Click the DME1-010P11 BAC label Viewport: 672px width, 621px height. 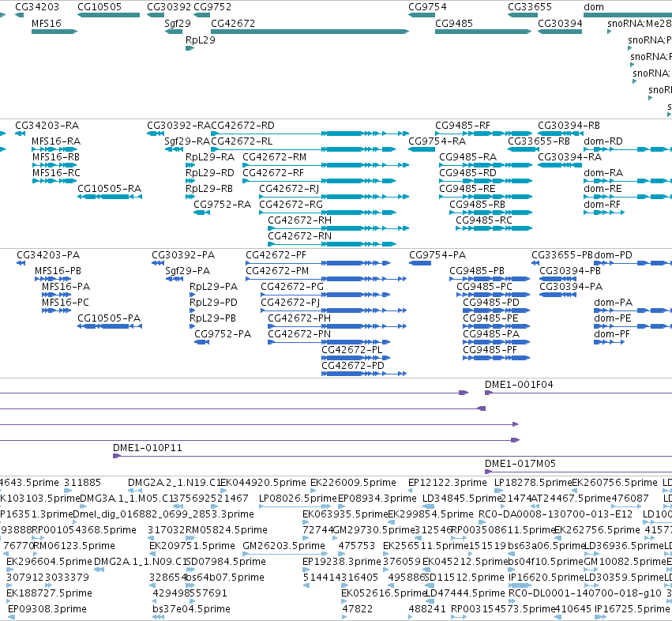pos(148,448)
